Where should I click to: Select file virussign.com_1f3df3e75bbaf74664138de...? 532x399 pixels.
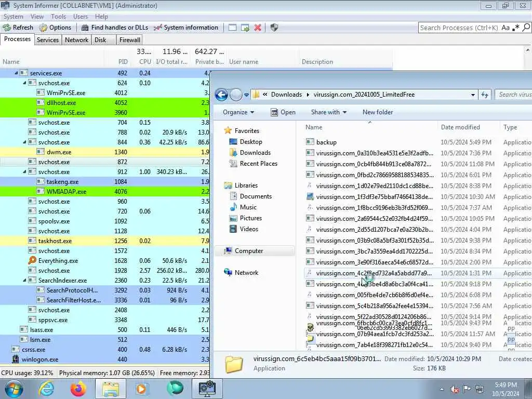[x=374, y=197]
